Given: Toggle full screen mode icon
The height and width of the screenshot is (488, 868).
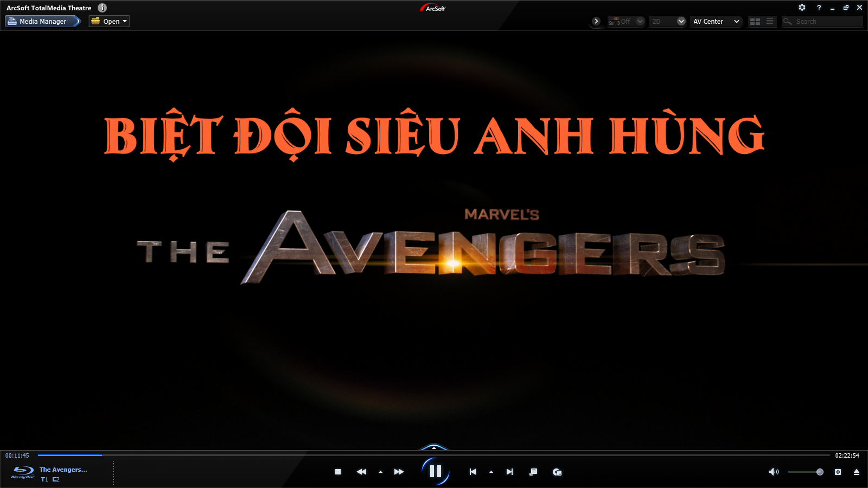Looking at the screenshot, I should (838, 472).
